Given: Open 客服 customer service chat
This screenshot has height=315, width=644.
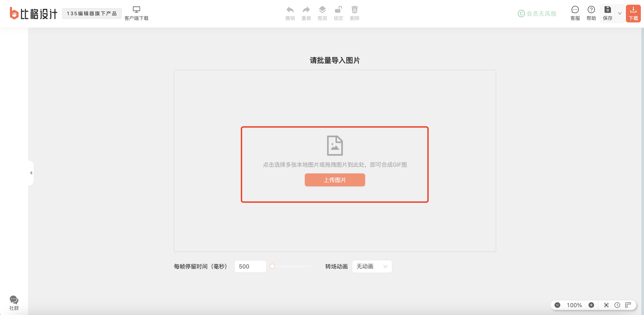Looking at the screenshot, I should pyautogui.click(x=575, y=13).
